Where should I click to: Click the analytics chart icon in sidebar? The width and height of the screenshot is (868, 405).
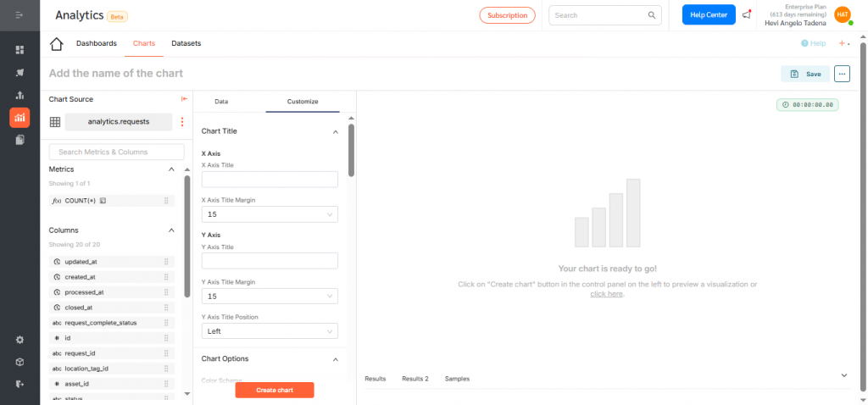pyautogui.click(x=19, y=117)
